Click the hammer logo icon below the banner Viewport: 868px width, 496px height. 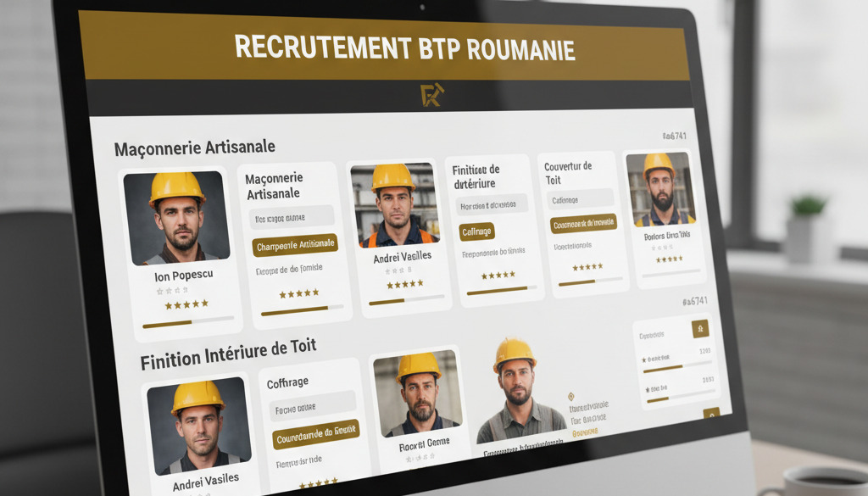pos(432,95)
